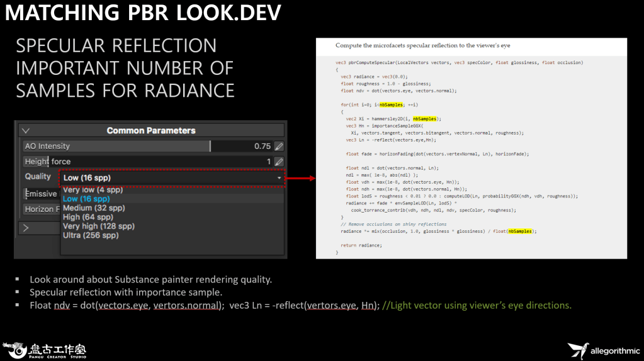Select Very high (128 spp) quality

98,226
